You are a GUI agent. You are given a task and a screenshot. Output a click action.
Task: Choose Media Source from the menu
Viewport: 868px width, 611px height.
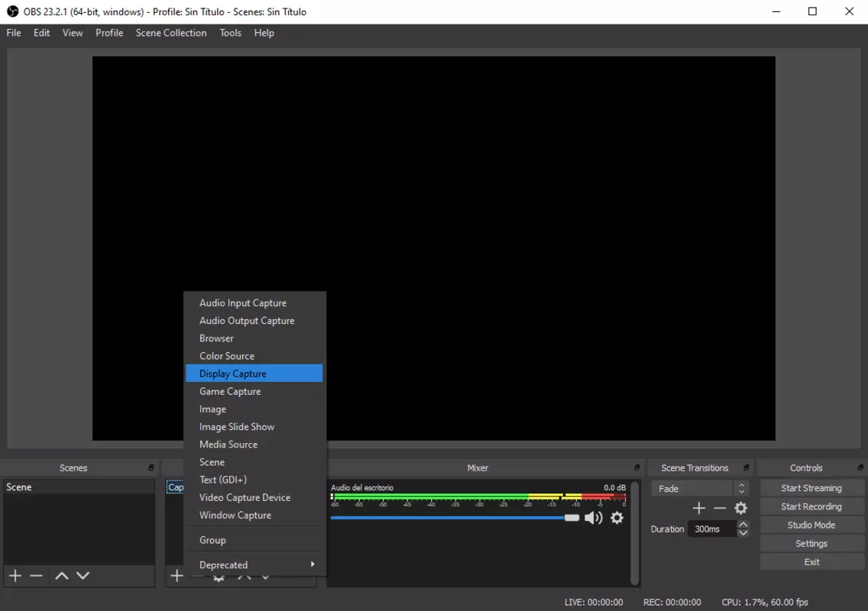tap(254, 445)
